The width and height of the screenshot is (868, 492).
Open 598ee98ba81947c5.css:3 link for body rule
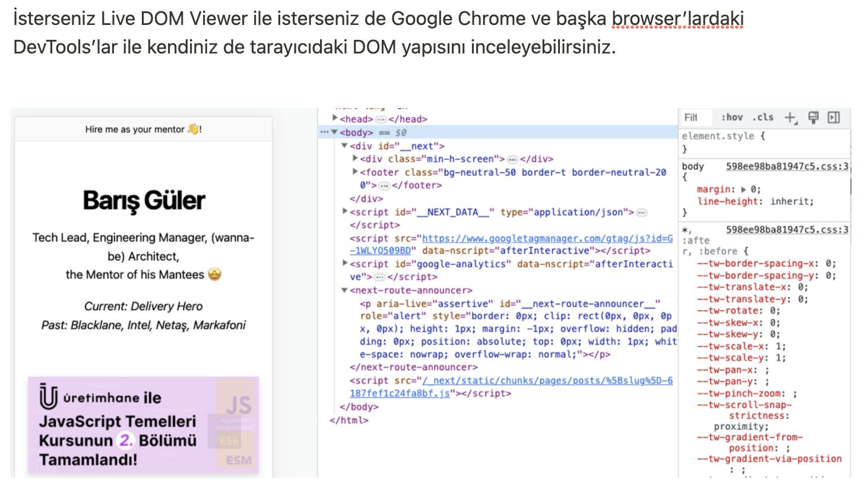point(787,166)
